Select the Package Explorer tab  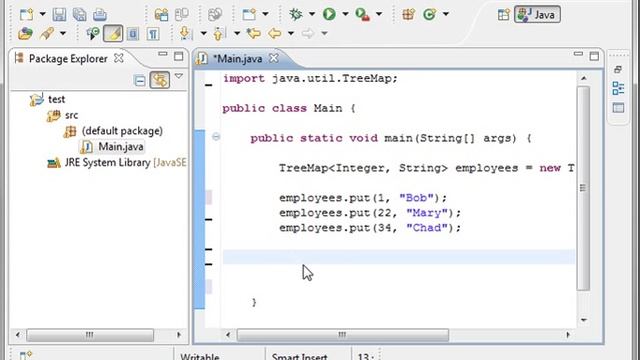68,59
